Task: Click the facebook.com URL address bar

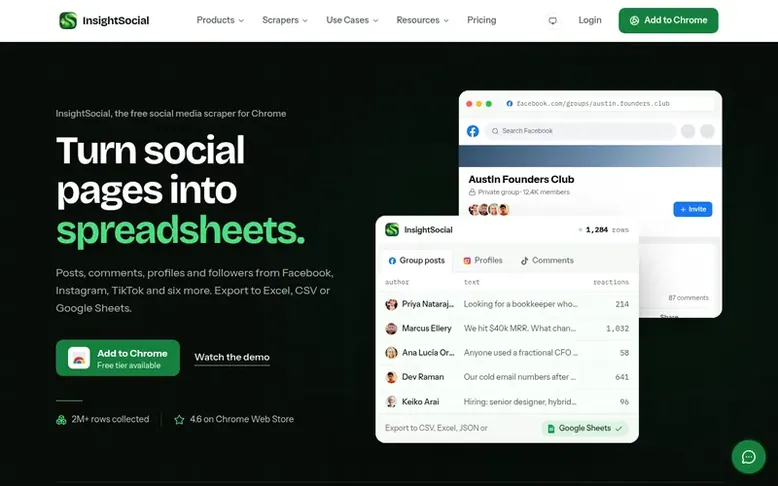Action: 608,104
